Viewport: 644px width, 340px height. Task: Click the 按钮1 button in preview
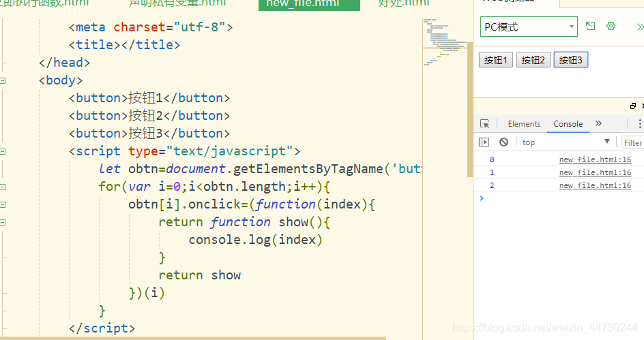(496, 60)
